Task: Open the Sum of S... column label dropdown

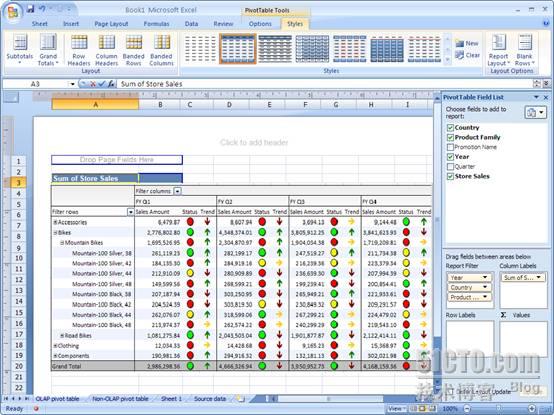Action: (538, 277)
